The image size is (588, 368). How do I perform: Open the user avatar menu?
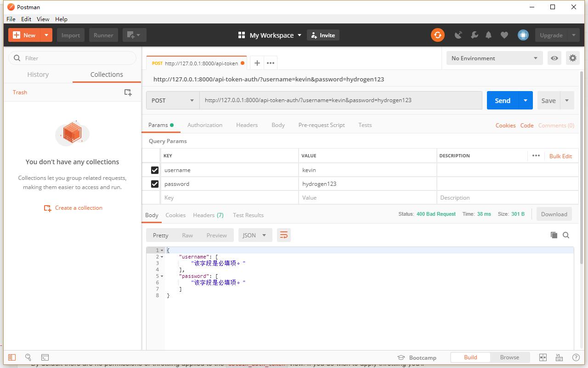[x=523, y=35]
